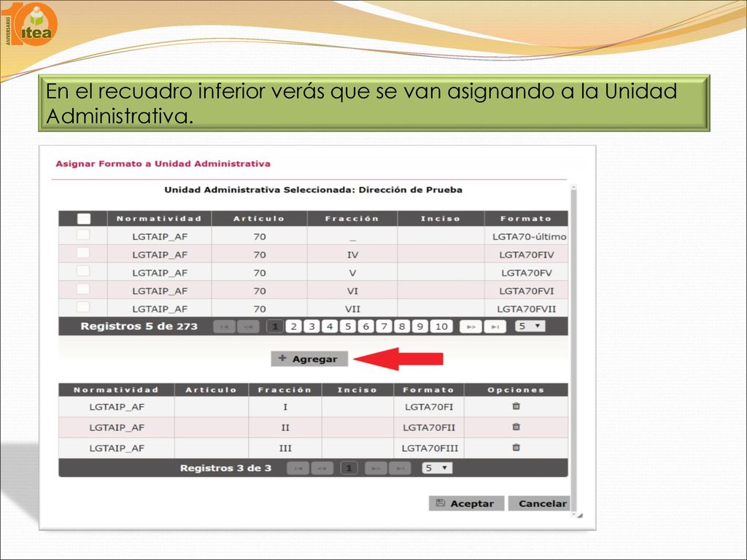Go to page 8 of formats
The image size is (747, 560).
(x=402, y=327)
